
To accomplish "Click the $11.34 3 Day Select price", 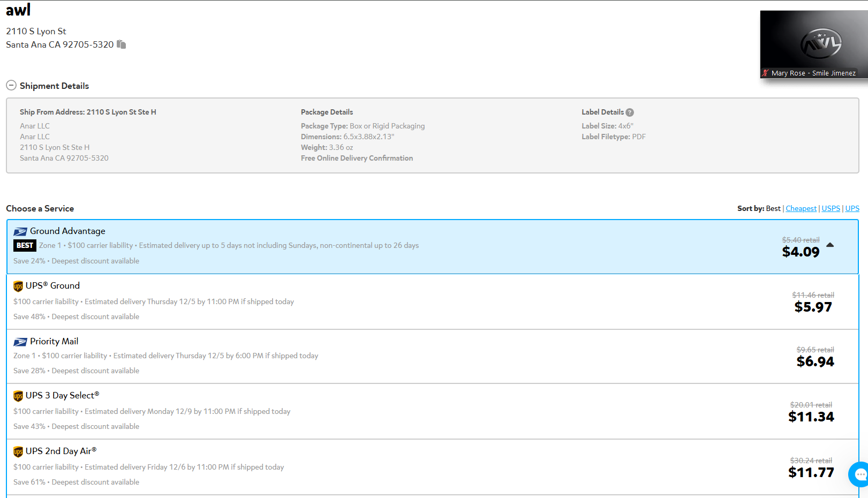I will (811, 417).
